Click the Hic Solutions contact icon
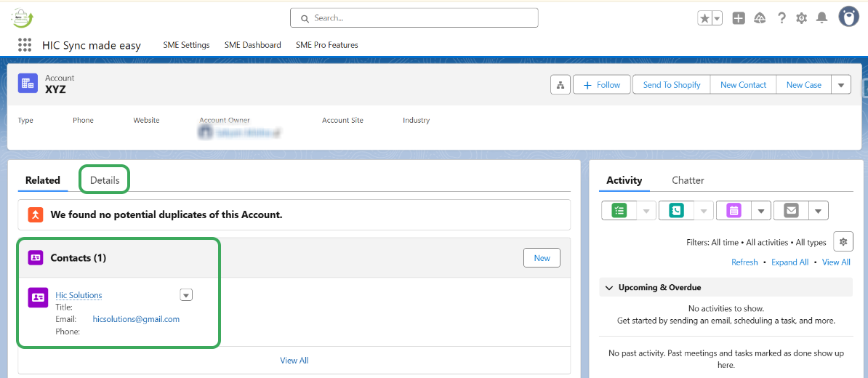The width and height of the screenshot is (868, 378). pos(38,297)
